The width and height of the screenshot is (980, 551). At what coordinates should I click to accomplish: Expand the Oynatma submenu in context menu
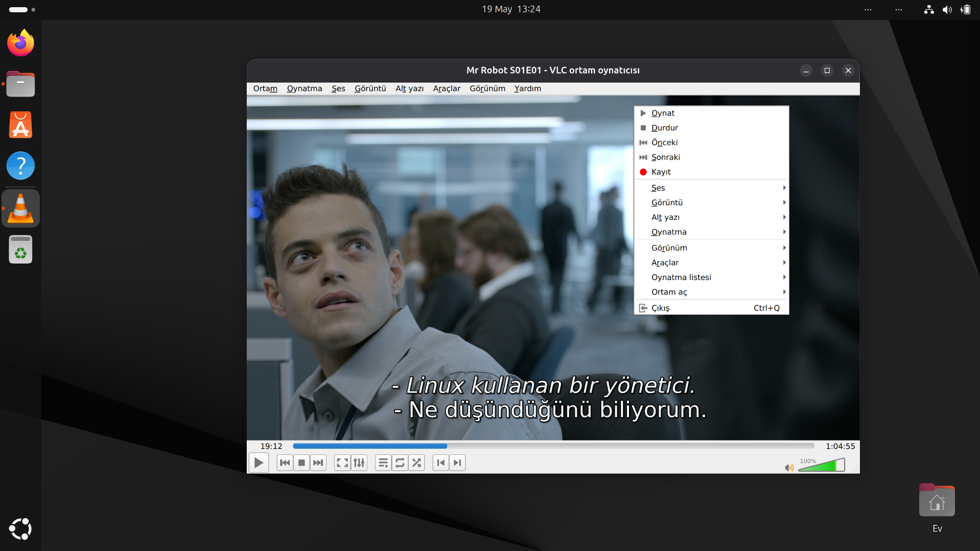coord(711,232)
